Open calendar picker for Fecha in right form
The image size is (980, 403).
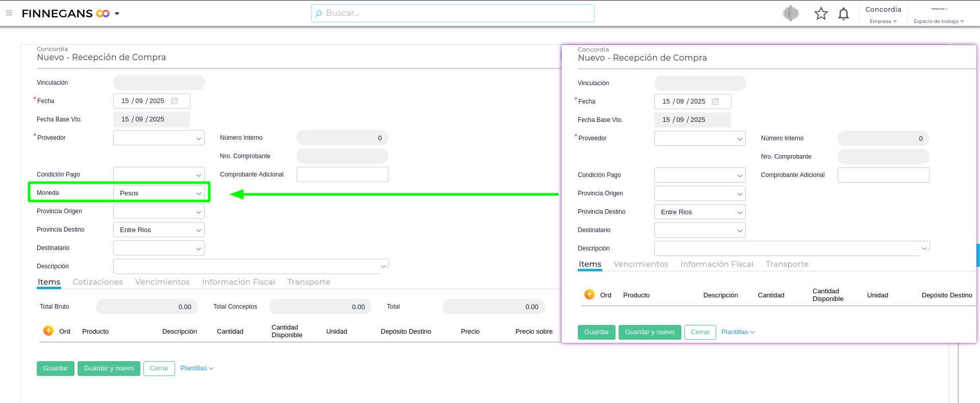click(x=716, y=102)
